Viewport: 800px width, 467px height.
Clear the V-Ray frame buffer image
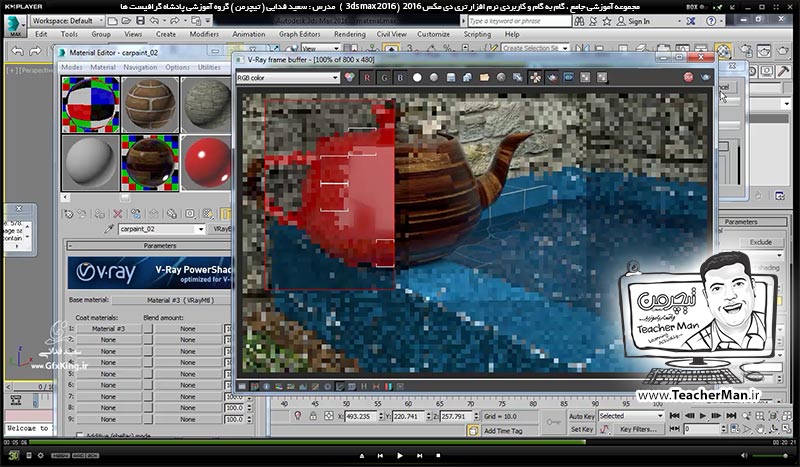(501, 78)
